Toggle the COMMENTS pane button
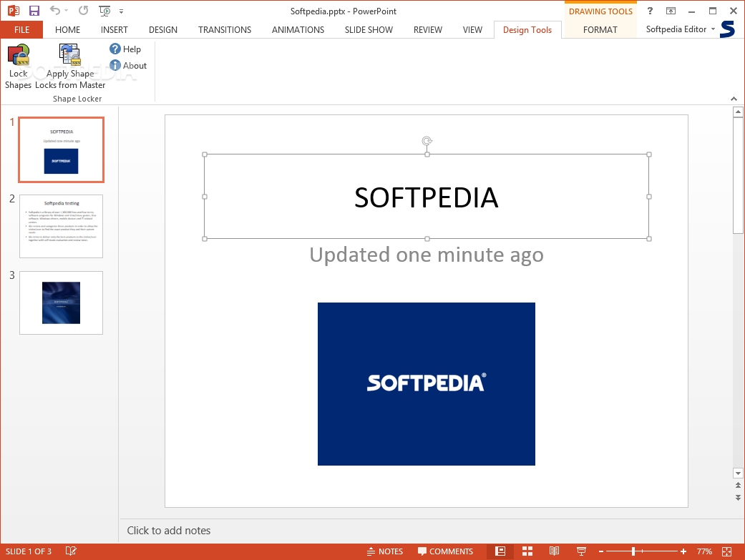This screenshot has height=560, width=745. pos(445,551)
